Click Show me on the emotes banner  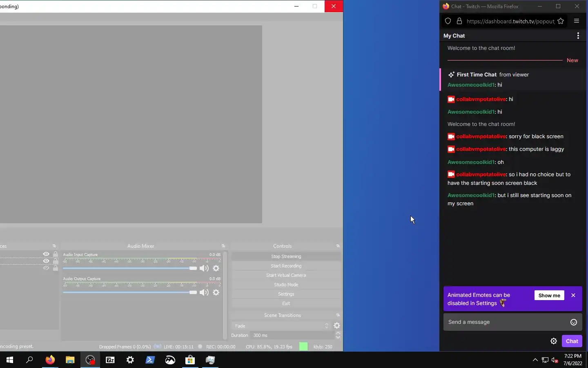point(549,295)
